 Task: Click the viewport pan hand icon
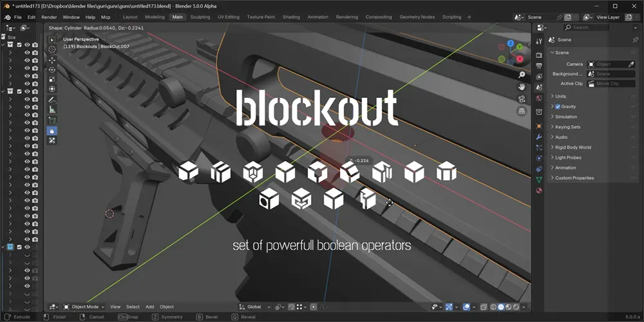tap(522, 87)
